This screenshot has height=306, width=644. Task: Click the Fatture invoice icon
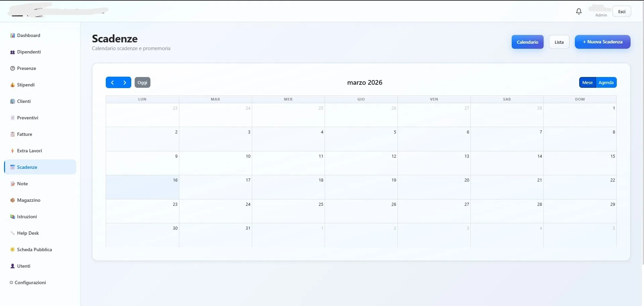12,134
